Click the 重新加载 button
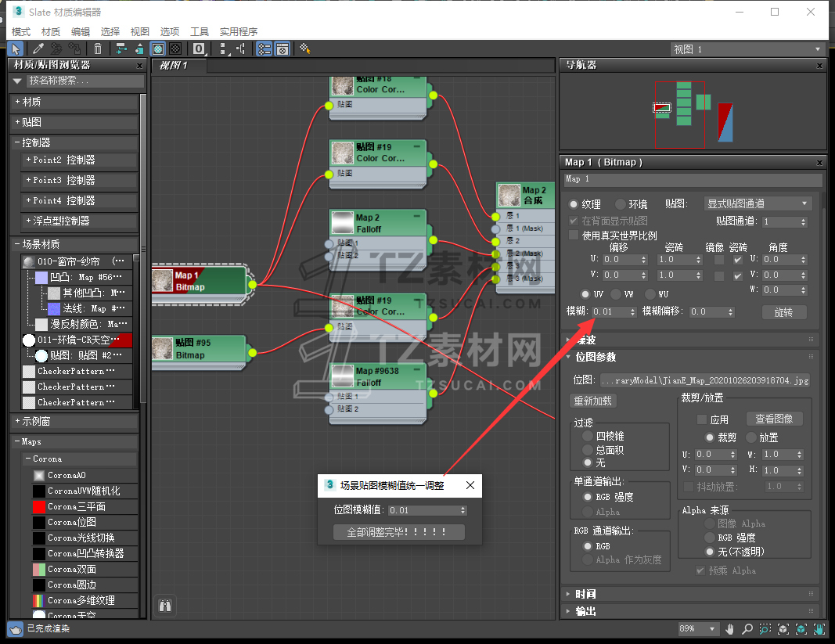Viewport: 835px width, 644px height. (592, 401)
